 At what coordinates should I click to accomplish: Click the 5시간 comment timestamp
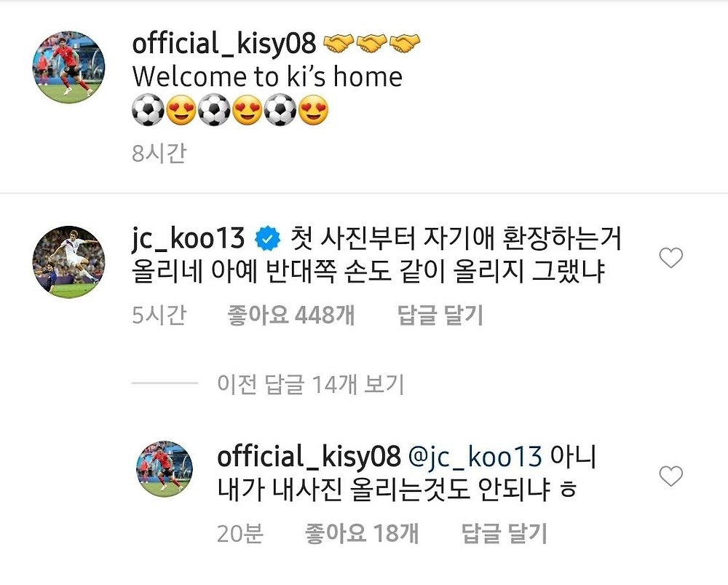(159, 315)
